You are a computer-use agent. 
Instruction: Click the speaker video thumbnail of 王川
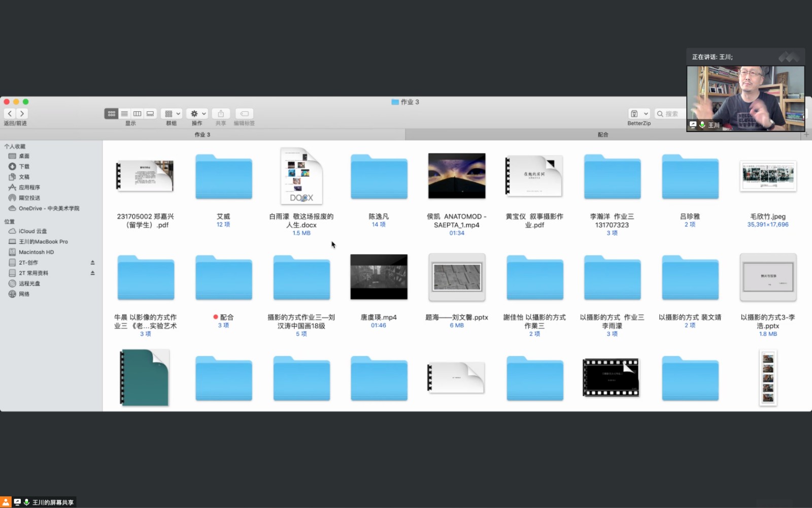(746, 99)
